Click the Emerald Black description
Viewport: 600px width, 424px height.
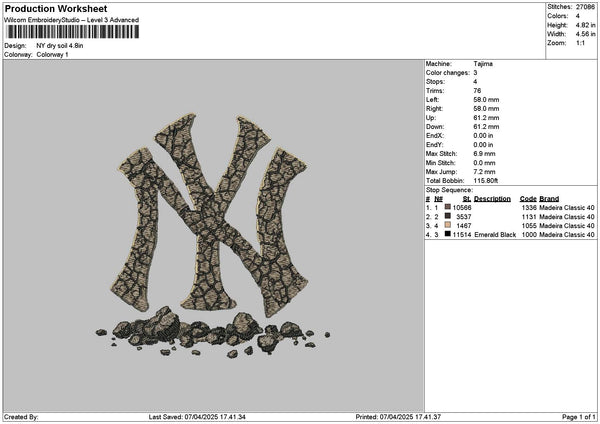pos(495,235)
